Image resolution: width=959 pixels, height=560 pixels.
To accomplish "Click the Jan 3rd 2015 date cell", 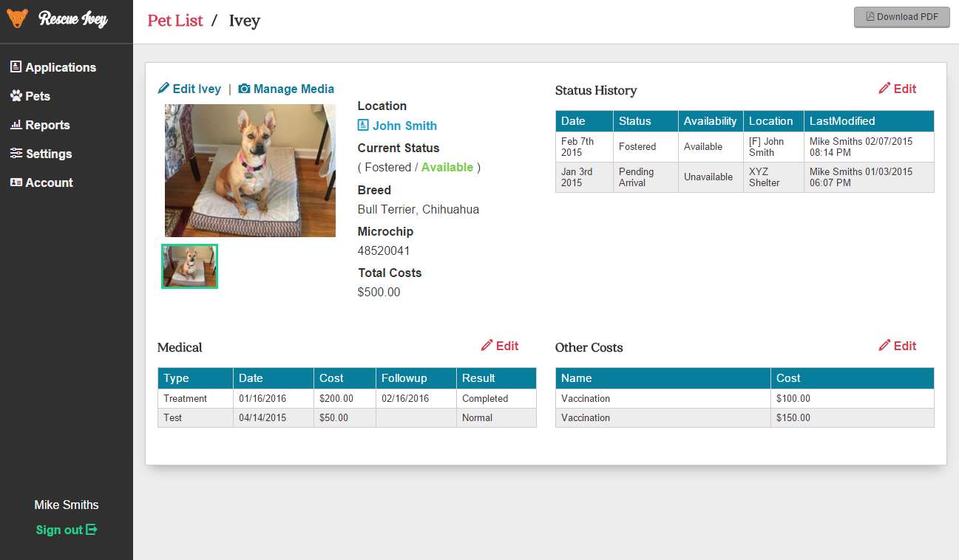I will coord(584,177).
